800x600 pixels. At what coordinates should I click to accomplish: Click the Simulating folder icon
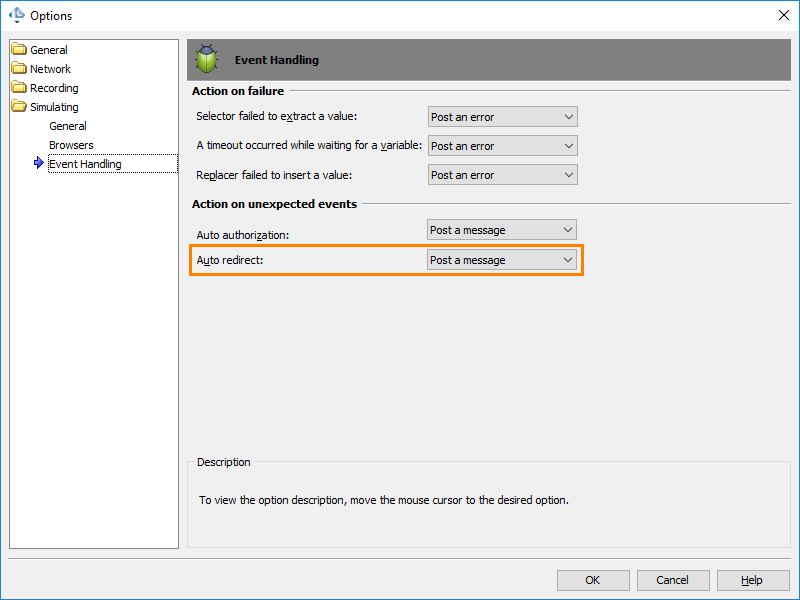coord(19,106)
